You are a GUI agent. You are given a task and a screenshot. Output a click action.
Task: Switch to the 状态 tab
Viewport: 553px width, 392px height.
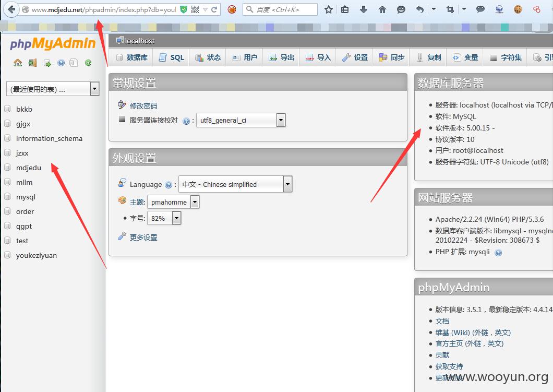point(208,57)
